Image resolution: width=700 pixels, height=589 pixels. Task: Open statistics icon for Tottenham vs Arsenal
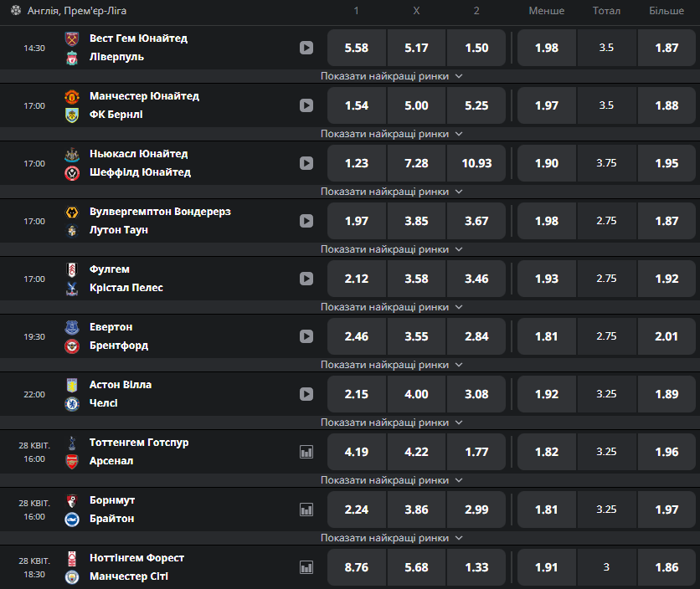coord(306,452)
